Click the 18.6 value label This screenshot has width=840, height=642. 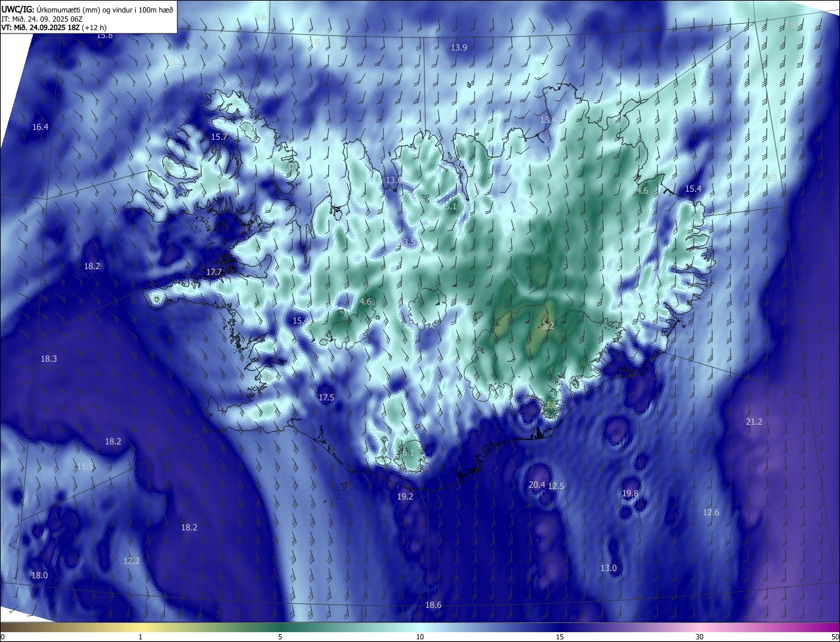(433, 605)
